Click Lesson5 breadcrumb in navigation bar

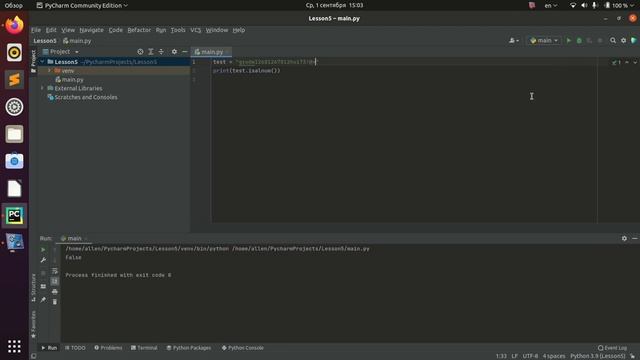click(x=45, y=41)
